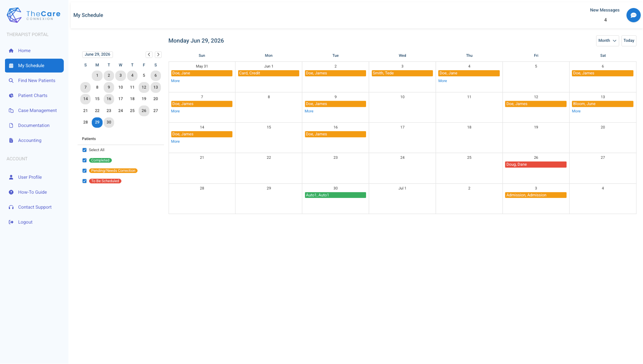643x364 pixels.
Task: Expand More under May 31
Action: (x=175, y=81)
